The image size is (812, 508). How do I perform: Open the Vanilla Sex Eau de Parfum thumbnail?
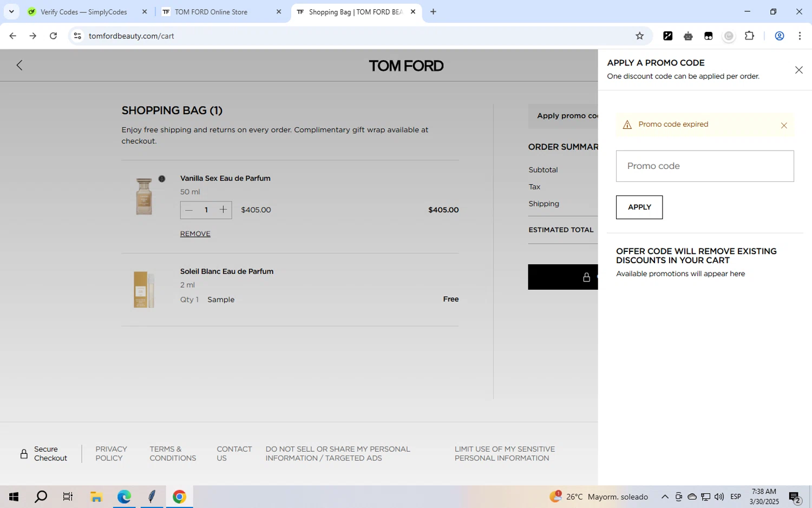click(x=144, y=196)
